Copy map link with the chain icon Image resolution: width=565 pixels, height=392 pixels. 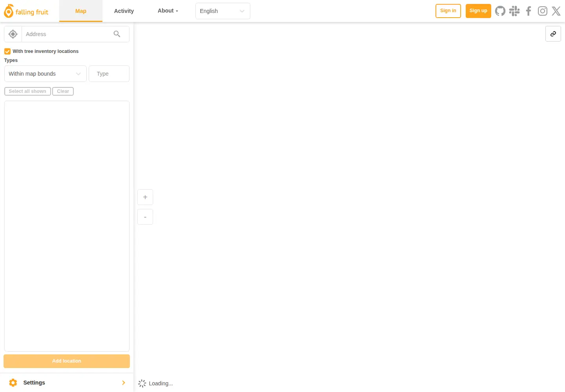click(553, 34)
